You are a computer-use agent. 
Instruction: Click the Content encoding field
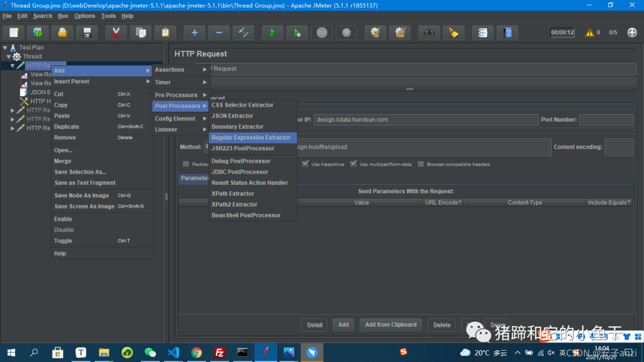(619, 147)
